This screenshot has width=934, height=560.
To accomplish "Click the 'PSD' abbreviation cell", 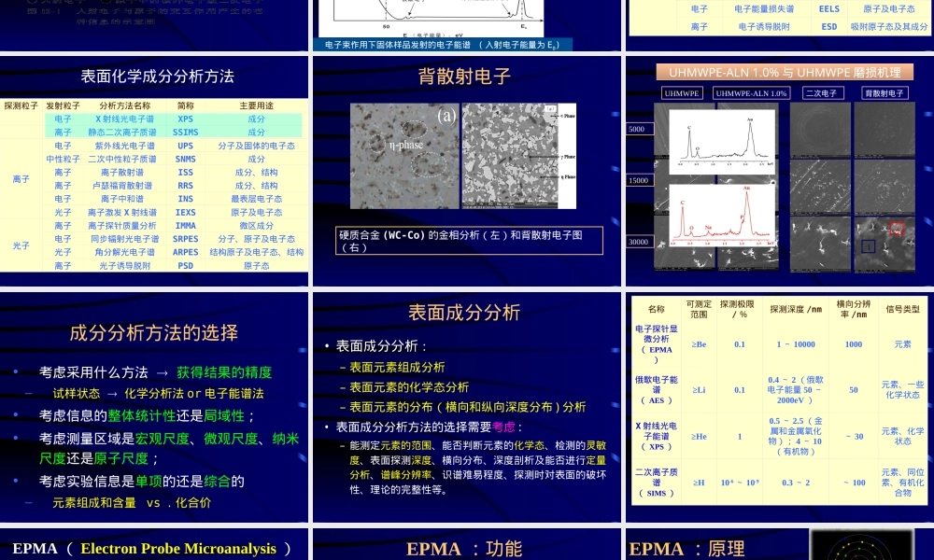I will [x=185, y=266].
